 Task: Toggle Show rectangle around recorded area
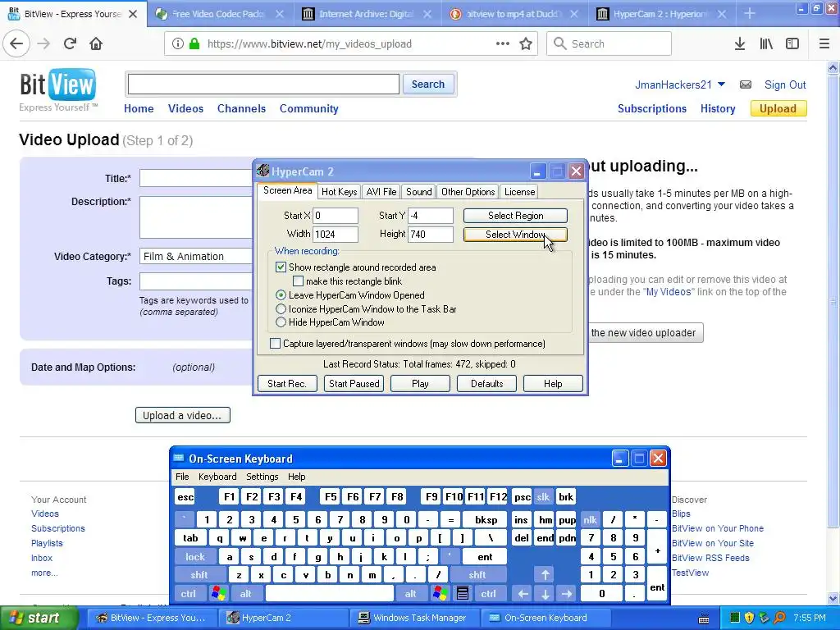click(x=281, y=267)
